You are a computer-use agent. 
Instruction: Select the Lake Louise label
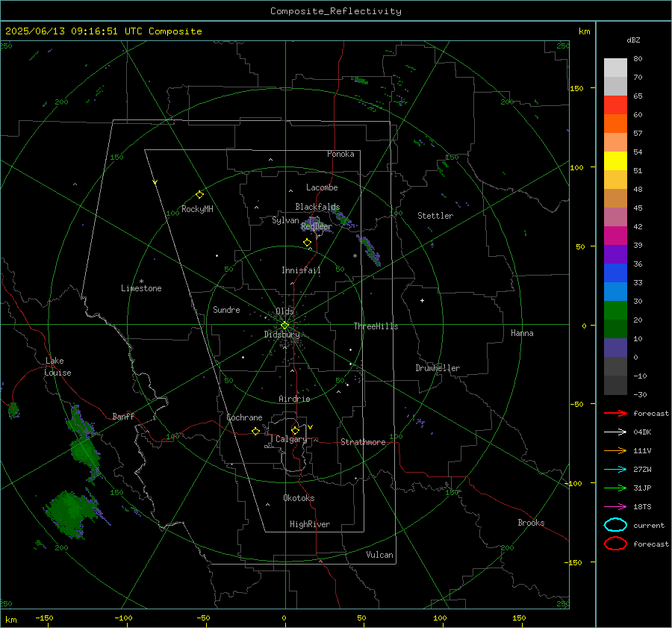click(57, 367)
